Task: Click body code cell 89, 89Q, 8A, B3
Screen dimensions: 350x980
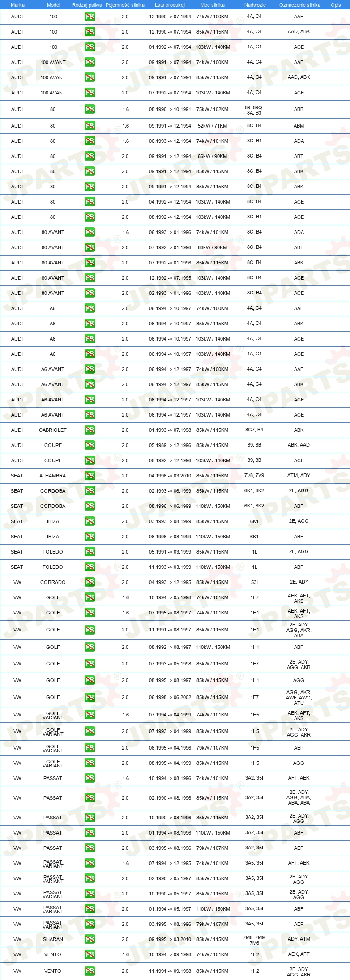Action: pyautogui.click(x=254, y=110)
